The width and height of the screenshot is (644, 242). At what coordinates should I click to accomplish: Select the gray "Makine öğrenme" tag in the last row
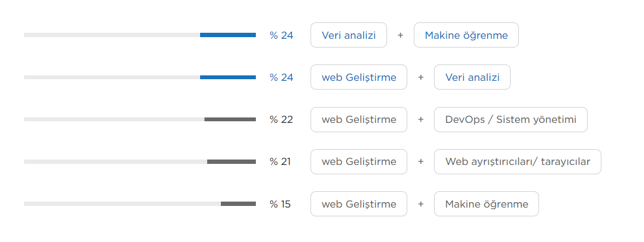[487, 204]
